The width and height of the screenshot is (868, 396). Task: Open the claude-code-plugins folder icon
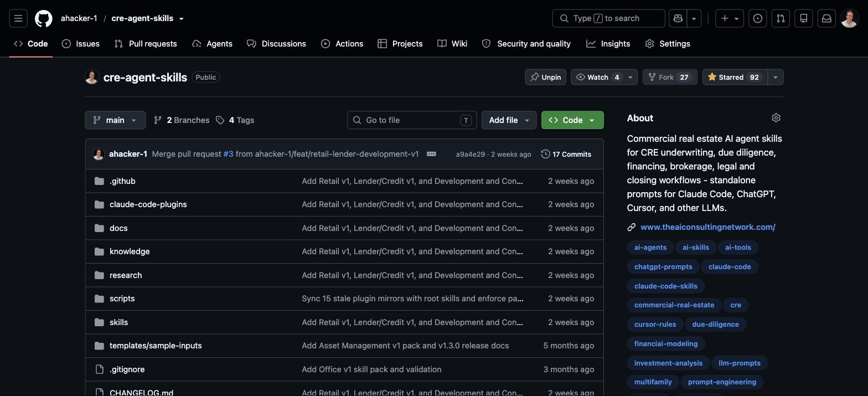tap(99, 204)
